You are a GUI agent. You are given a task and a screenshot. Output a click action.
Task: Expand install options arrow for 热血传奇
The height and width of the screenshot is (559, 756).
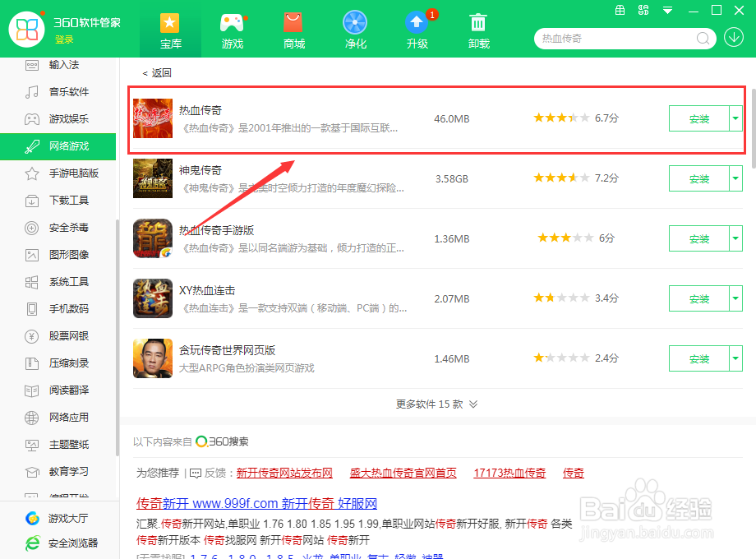click(x=735, y=118)
